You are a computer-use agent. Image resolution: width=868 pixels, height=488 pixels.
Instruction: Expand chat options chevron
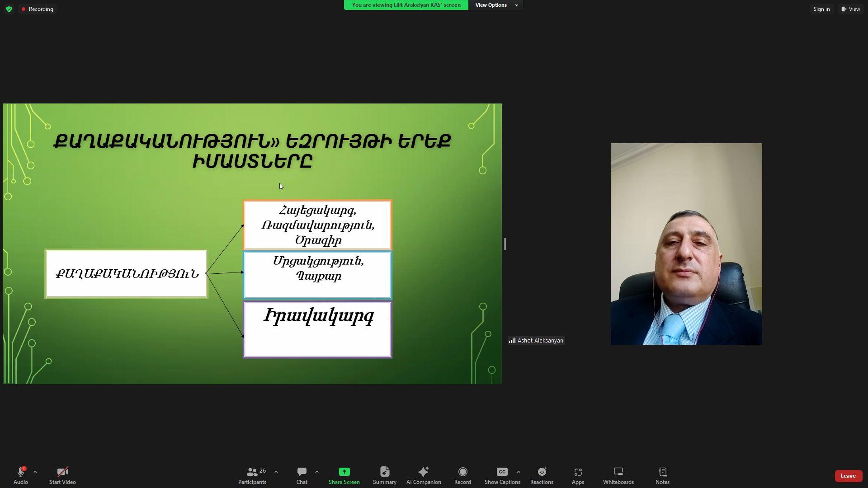click(x=317, y=472)
